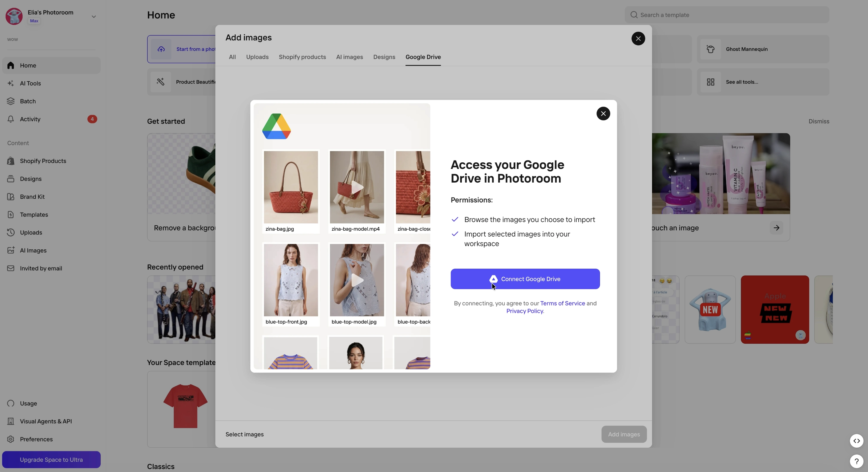This screenshot has height=472, width=868.
Task: Click the Ghost Mannequin tool label
Action: (x=747, y=49)
